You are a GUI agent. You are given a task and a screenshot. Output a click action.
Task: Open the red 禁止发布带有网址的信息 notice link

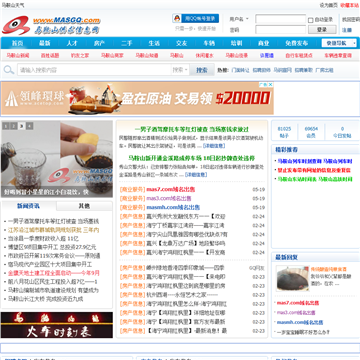tap(314, 170)
